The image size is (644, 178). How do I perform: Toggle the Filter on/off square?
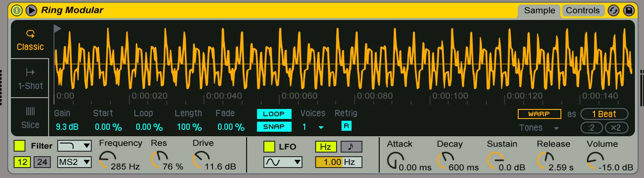[x=20, y=146]
